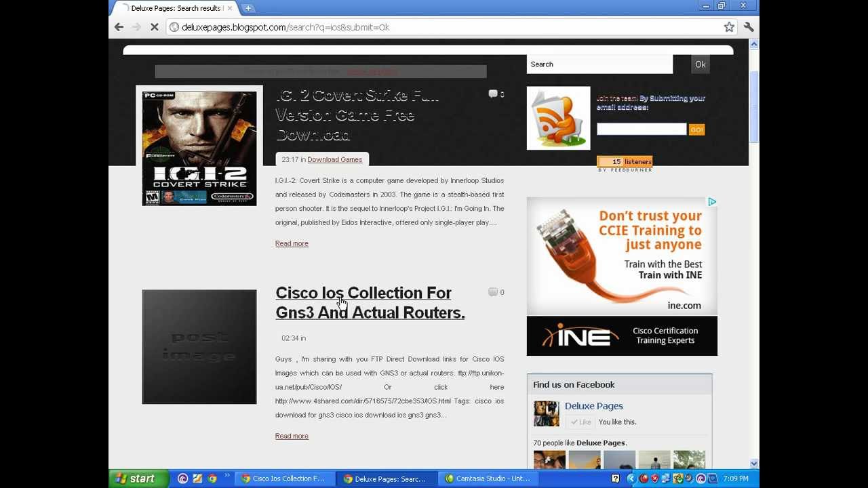Click Read more under Cisco Ios post

pos(292,436)
